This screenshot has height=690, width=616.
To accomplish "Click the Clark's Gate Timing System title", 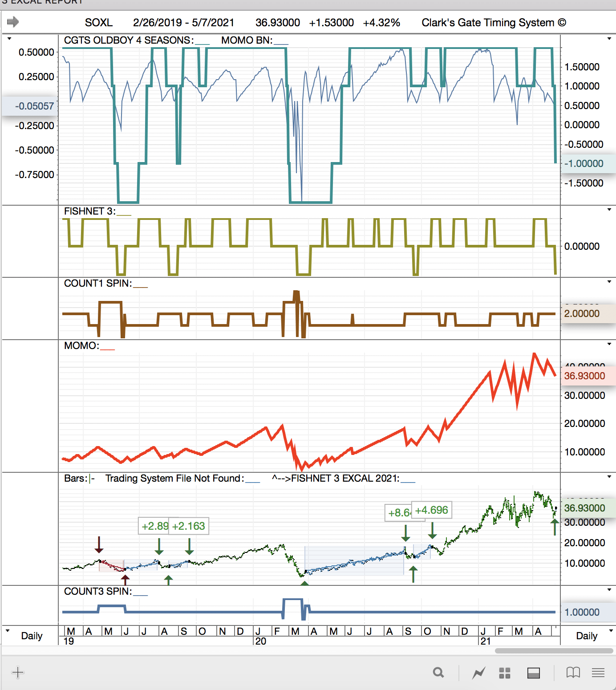I will tap(494, 23).
